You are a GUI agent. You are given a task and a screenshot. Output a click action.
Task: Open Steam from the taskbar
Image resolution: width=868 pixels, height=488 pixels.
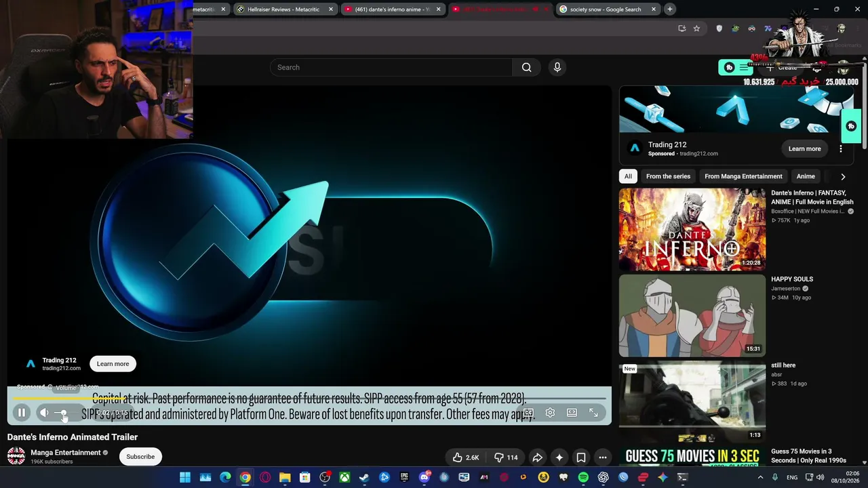364,477
